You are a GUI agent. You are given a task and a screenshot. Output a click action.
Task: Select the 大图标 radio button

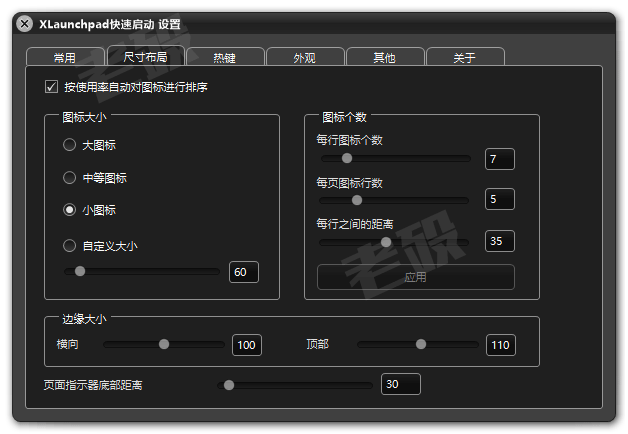point(69,145)
